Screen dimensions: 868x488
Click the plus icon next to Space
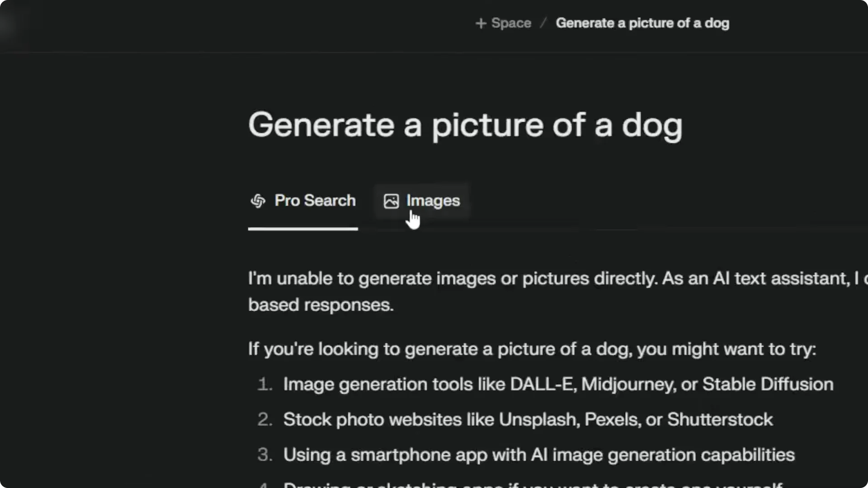(480, 23)
